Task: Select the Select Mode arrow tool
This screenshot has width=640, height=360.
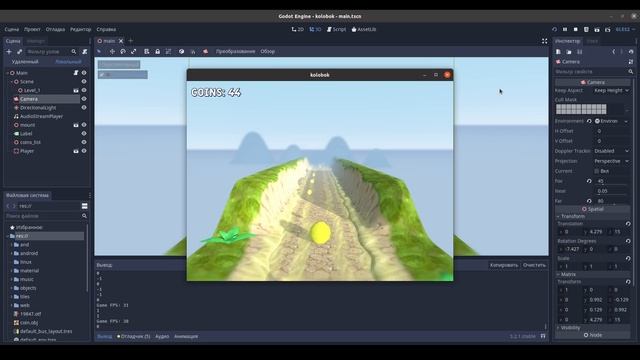Action: point(99,51)
